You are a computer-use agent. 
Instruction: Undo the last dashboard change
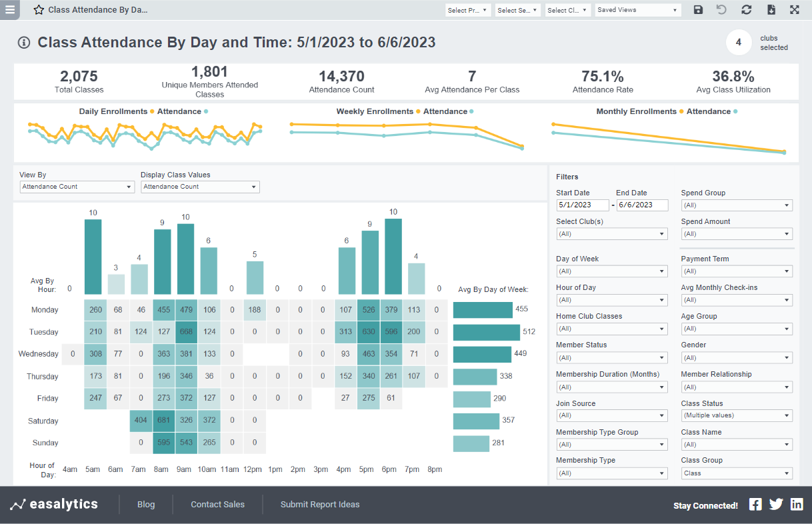point(723,10)
